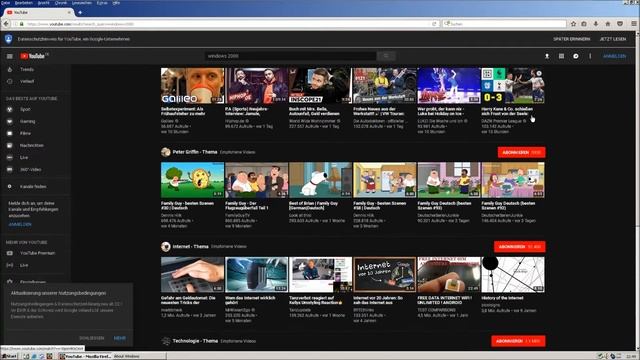Screen dimensions: 640x360
Task: Open the Firefox library bookmarks icon
Action: 584,24
